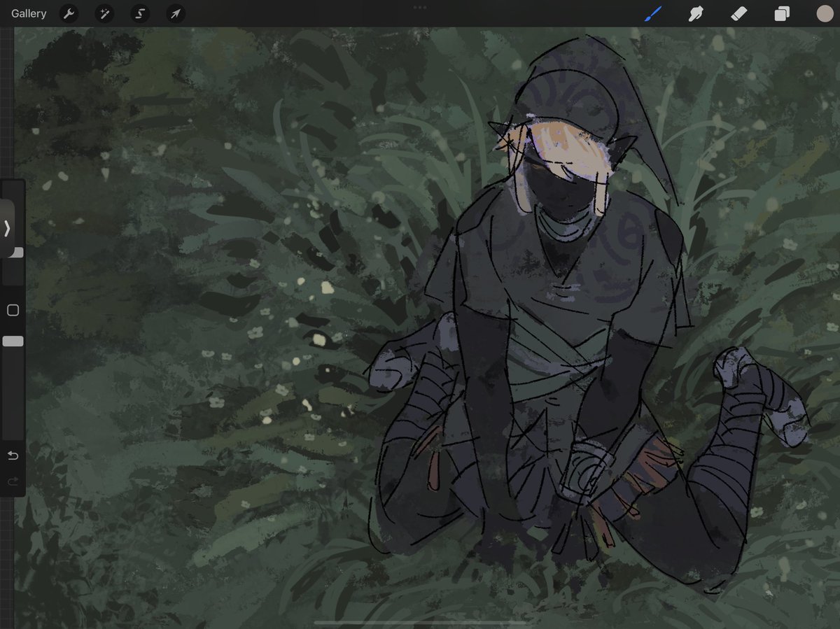The width and height of the screenshot is (840, 629).
Task: Adjust brush size slider handle
Action: (15, 252)
